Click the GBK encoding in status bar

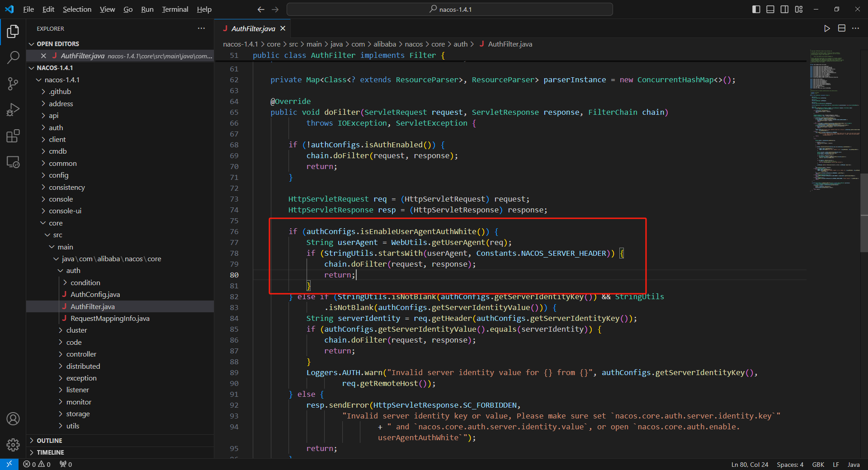click(818, 465)
